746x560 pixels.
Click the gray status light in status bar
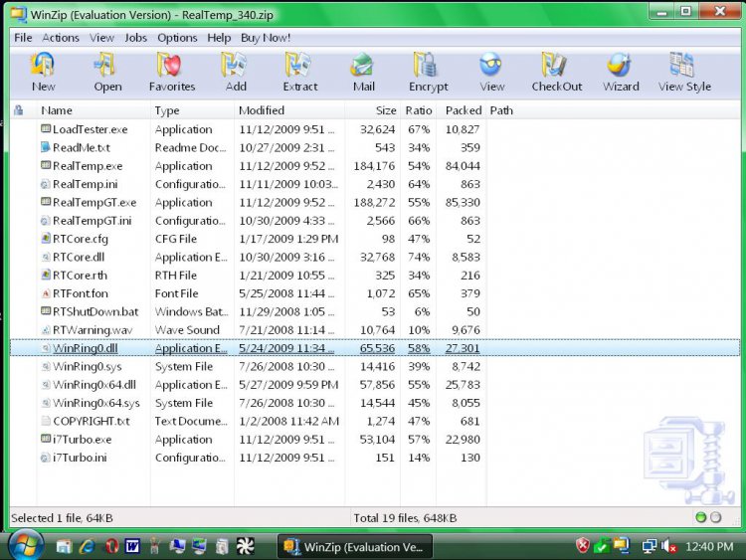click(715, 517)
